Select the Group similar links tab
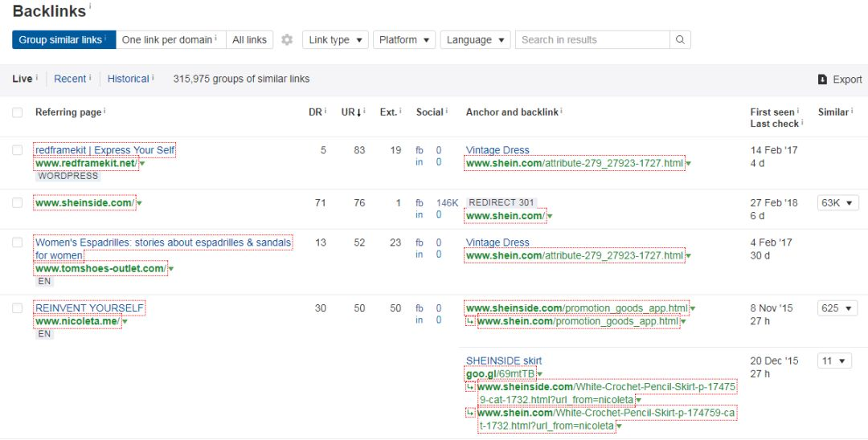Image resolution: width=868 pixels, height=440 pixels. (x=64, y=40)
